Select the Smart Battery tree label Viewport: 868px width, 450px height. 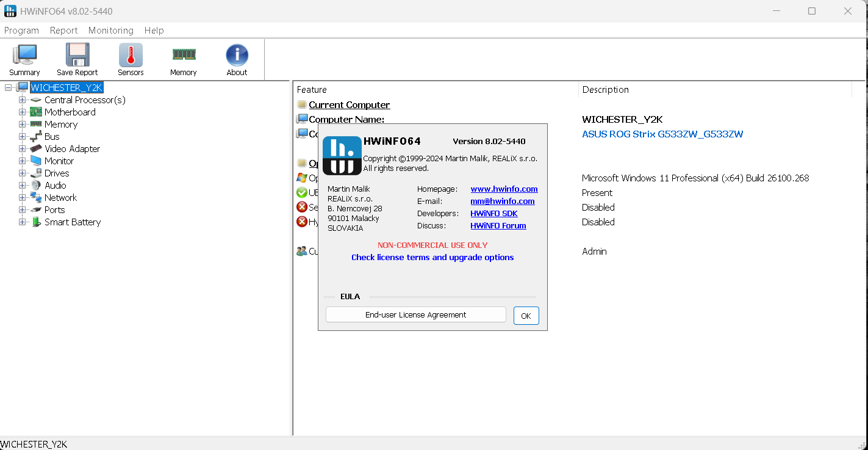(73, 222)
